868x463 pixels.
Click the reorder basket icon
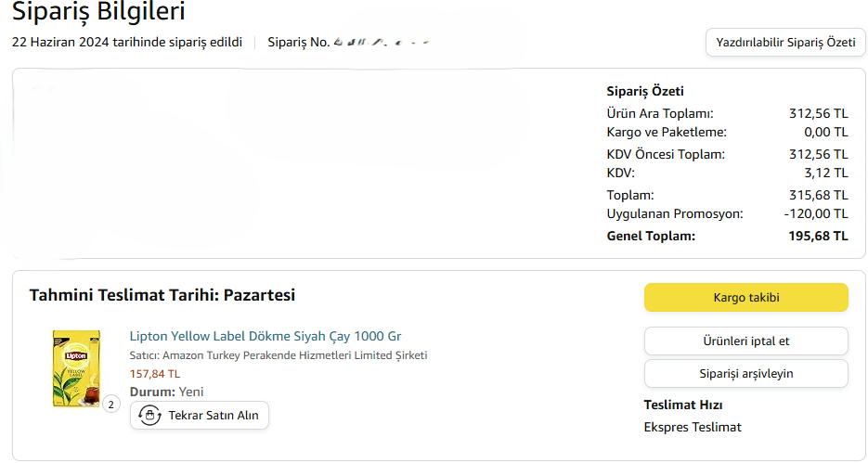pyautogui.click(x=149, y=416)
